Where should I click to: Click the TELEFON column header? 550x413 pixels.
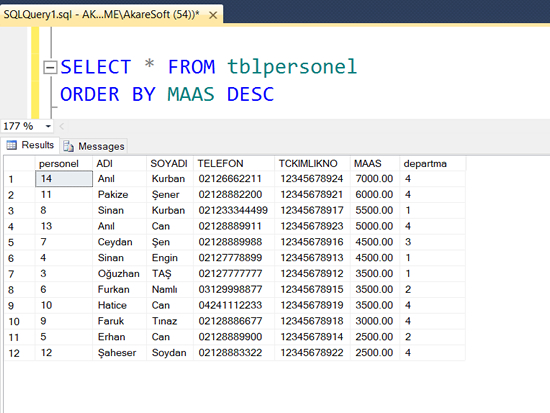[234, 164]
